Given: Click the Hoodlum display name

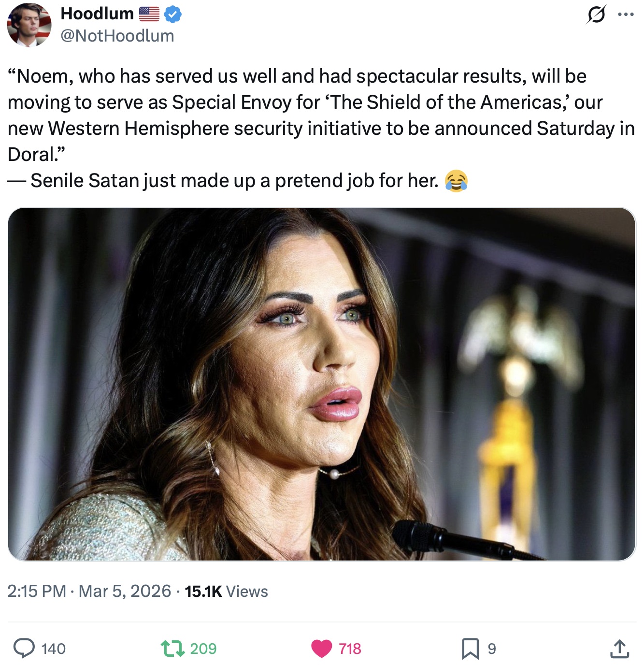Looking at the screenshot, I should 97,14.
